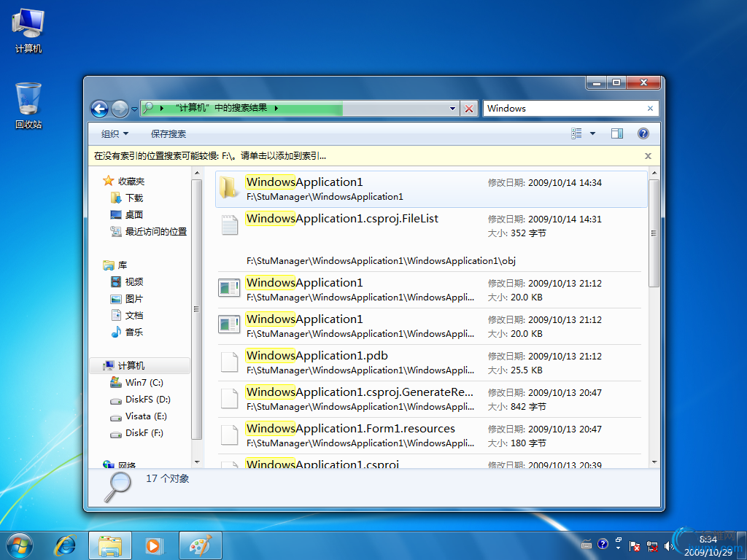
Task: Close the yellow index info bar
Action: click(648, 156)
